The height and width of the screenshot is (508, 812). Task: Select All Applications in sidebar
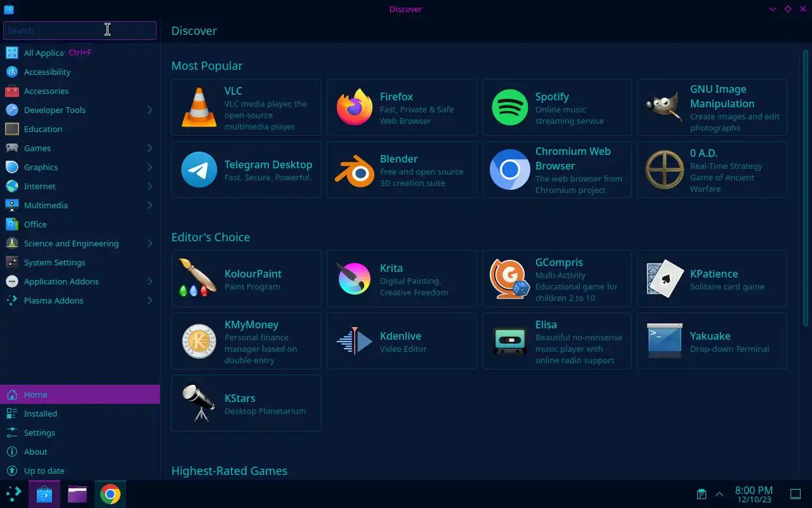[x=80, y=53]
